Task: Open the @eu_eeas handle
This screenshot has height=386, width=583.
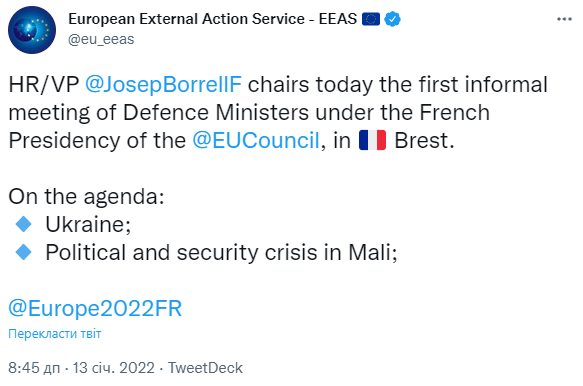Action: [101, 39]
